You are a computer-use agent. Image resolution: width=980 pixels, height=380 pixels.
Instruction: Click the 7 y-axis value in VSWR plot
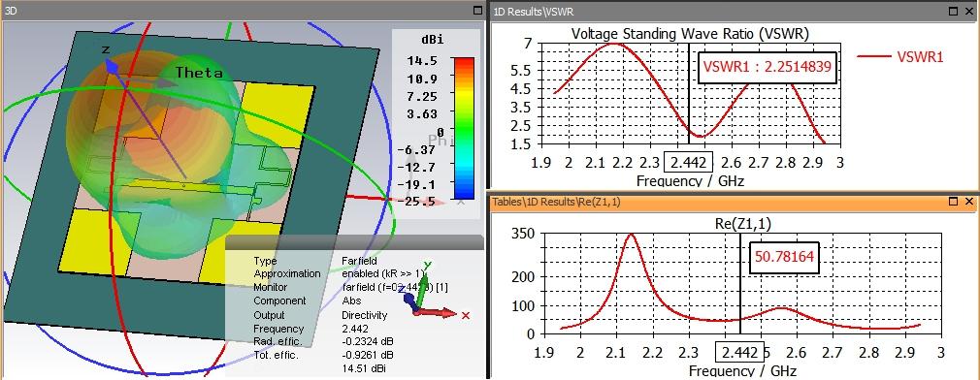(528, 44)
